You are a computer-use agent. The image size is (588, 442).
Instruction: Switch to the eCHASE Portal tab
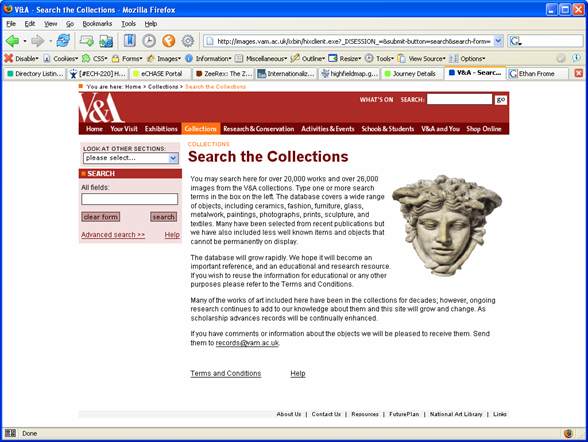click(x=161, y=73)
